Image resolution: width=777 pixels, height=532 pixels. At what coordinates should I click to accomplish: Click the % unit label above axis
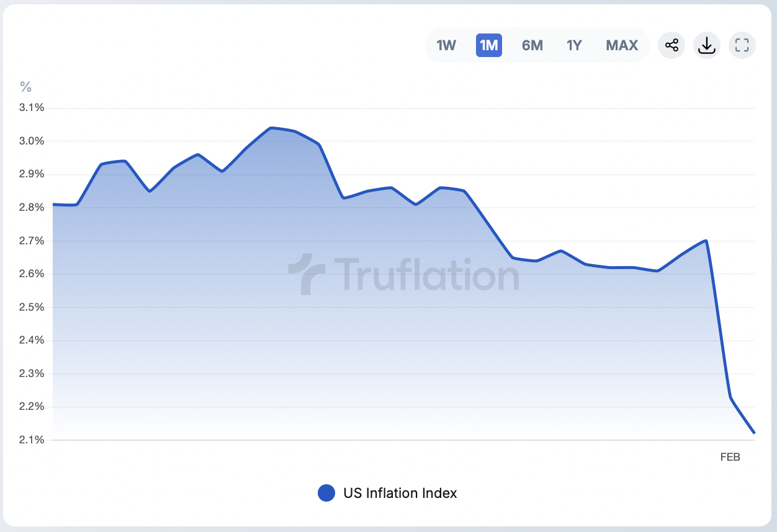click(25, 86)
